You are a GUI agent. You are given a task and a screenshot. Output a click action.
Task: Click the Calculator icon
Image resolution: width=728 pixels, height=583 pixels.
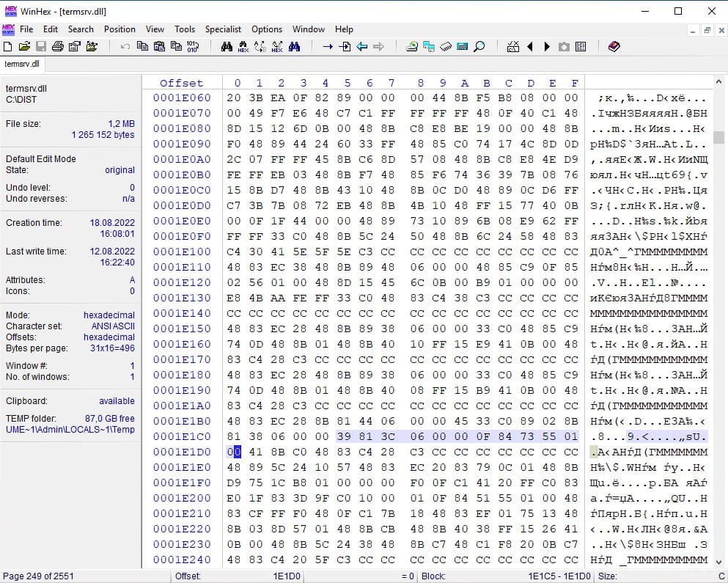pyautogui.click(x=463, y=46)
